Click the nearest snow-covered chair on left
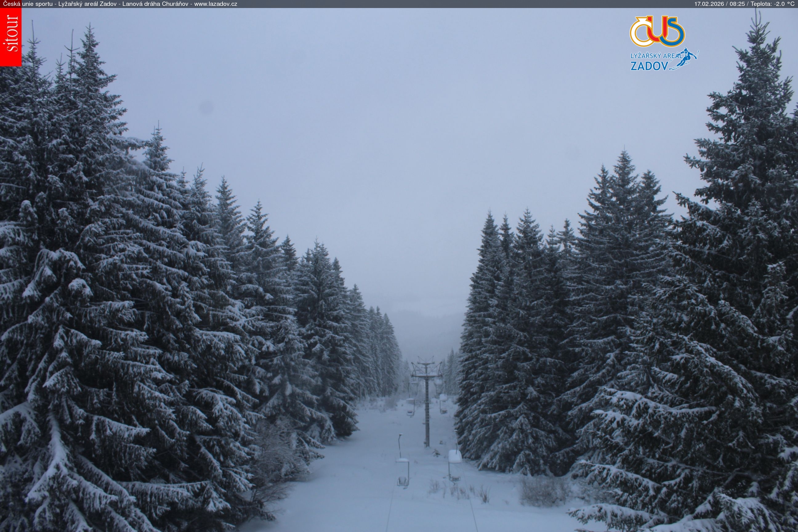The height and width of the screenshot is (532, 798). point(403,473)
